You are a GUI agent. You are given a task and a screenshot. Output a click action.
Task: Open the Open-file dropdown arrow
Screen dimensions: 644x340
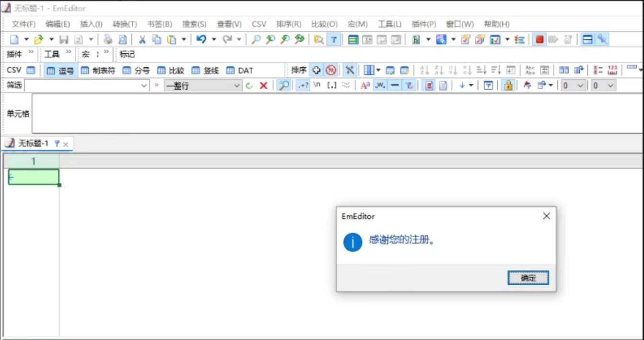[x=51, y=39]
